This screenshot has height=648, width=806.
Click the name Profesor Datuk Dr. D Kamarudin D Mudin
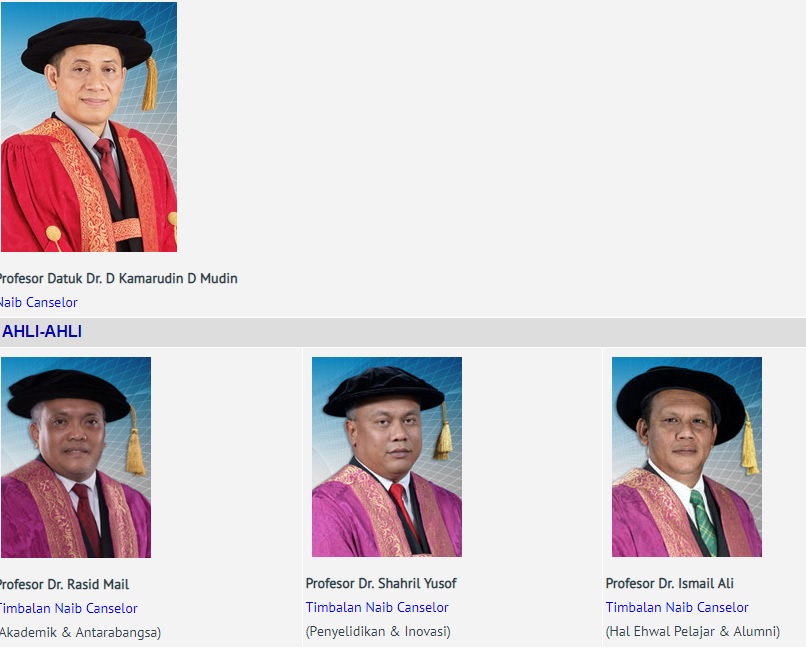click(118, 278)
